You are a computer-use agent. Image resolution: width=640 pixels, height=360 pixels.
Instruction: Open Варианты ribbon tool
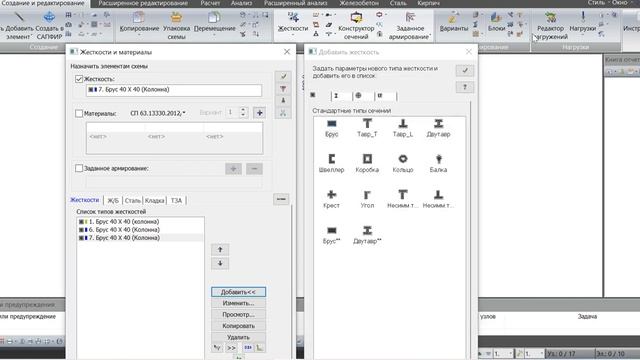pyautogui.click(x=453, y=22)
